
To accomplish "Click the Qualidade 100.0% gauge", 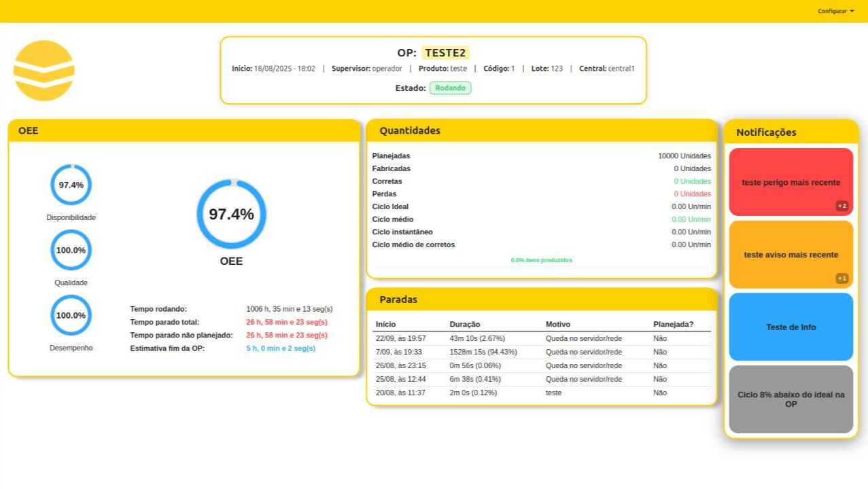I will 71,250.
